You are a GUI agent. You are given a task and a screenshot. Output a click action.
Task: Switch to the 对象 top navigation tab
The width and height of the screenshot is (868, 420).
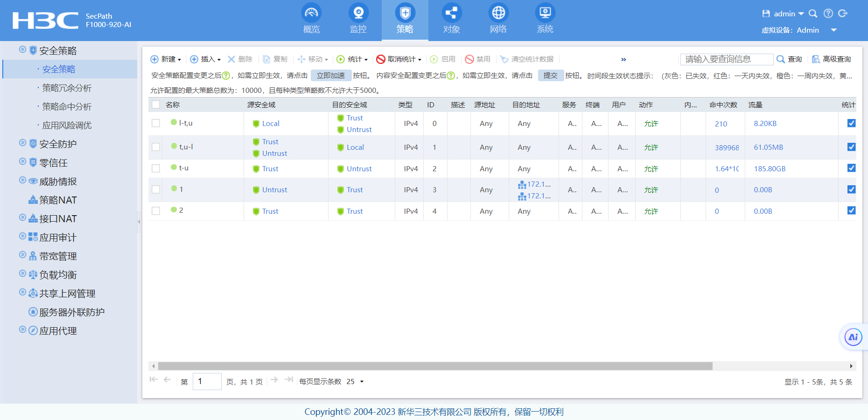[452, 19]
